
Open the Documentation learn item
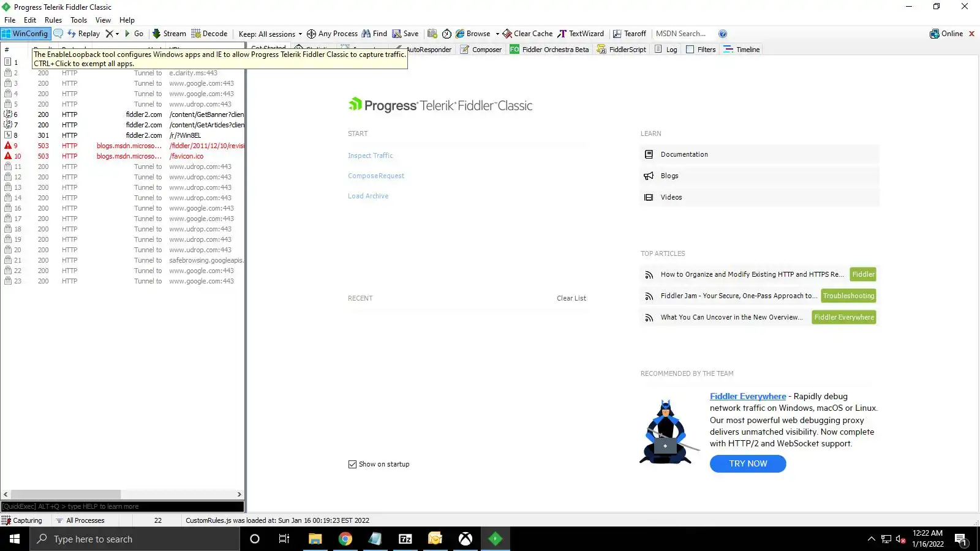759,154
